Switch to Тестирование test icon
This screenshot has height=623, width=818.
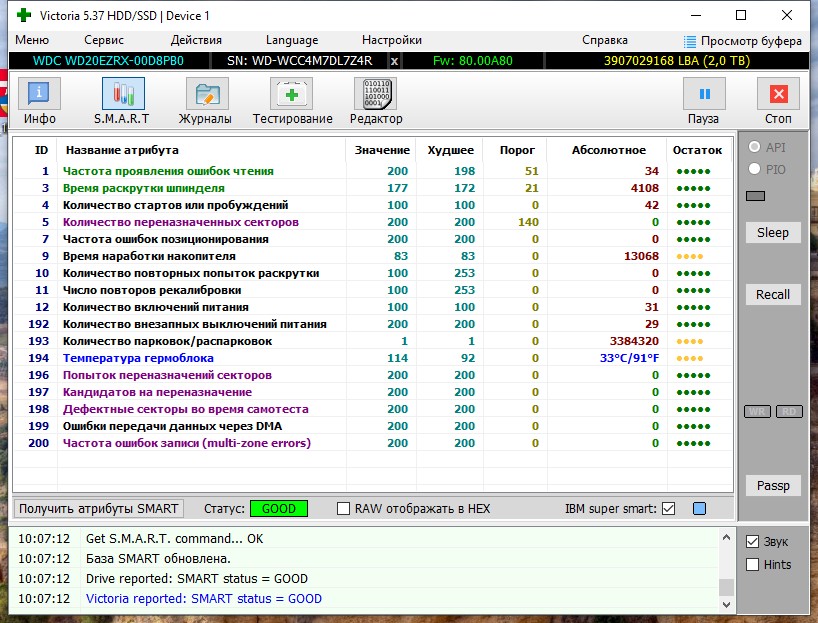[x=292, y=94]
